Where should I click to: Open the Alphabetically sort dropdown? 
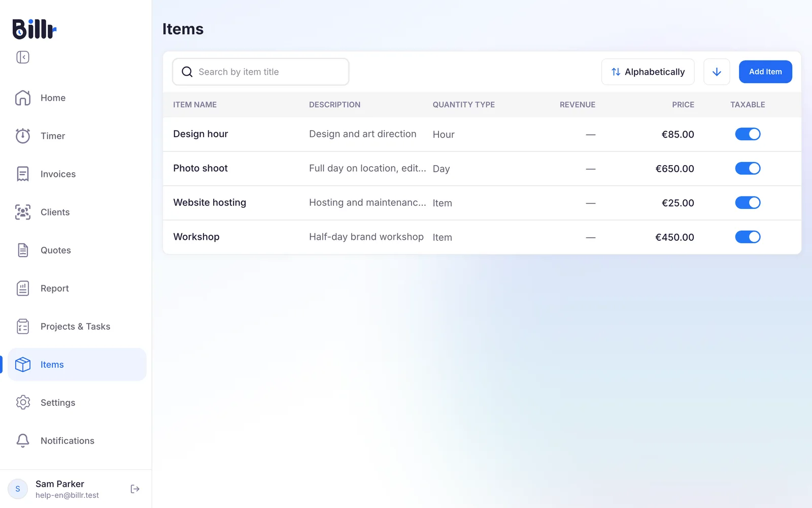648,72
